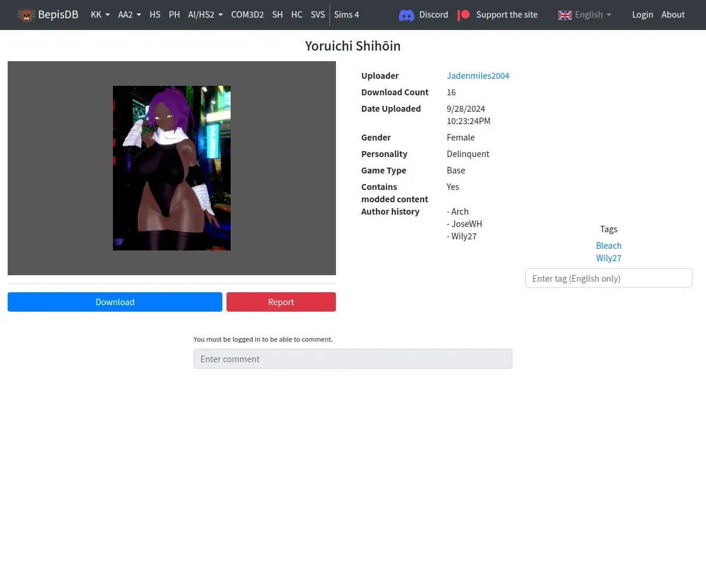Click the Bleach tag
Viewport: 706px width, 588px height.
click(608, 246)
